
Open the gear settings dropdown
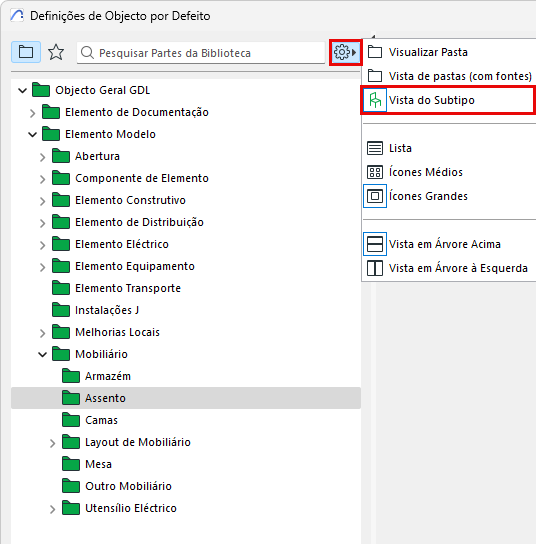coord(345,52)
